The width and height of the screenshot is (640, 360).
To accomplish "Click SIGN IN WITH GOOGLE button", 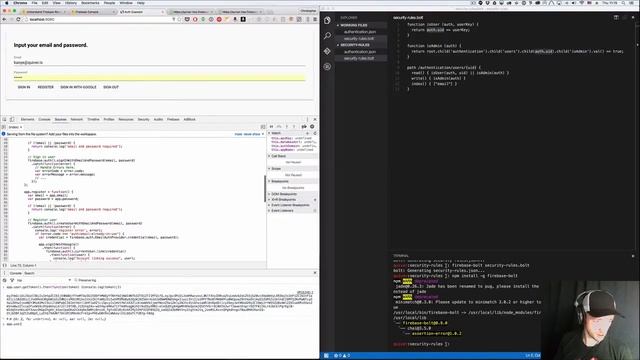I will click(x=78, y=87).
